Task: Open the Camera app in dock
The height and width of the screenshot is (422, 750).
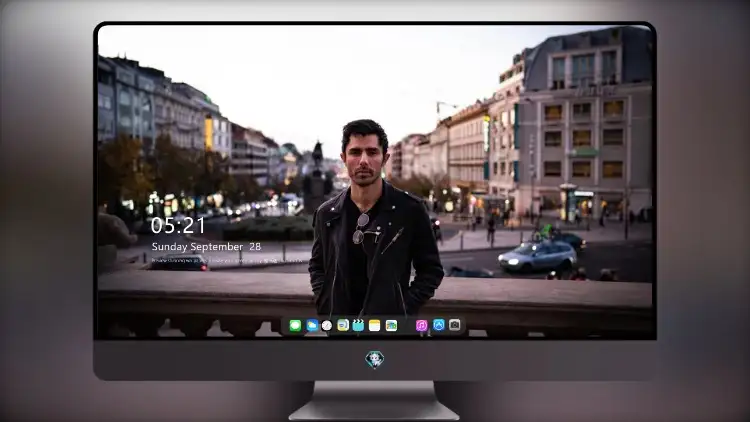Action: pyautogui.click(x=455, y=325)
